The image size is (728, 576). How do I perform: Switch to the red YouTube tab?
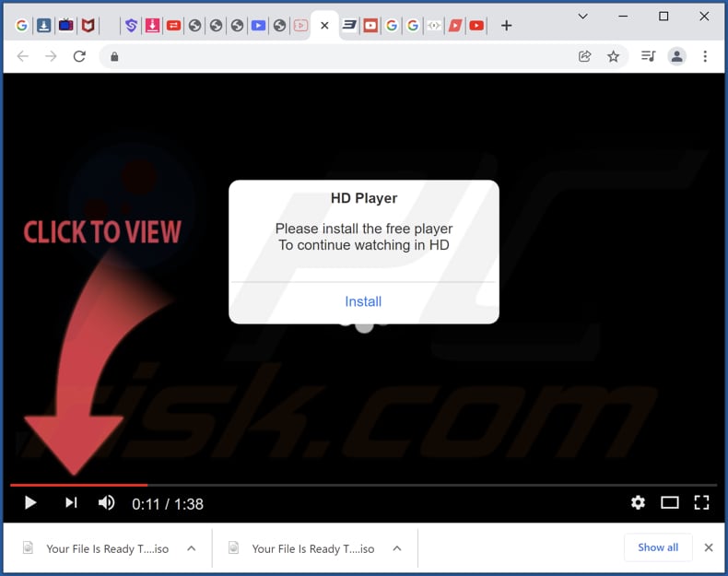coord(476,26)
